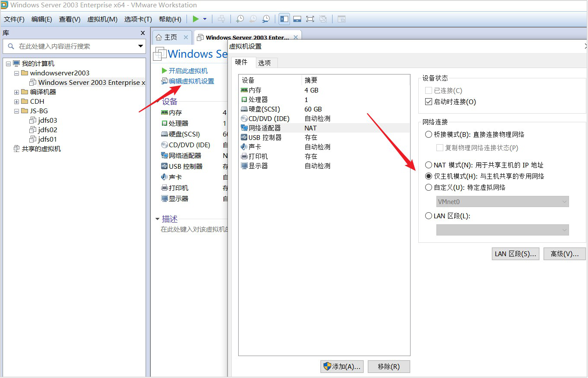Select 打印机 printer icon in settings list
588x378 pixels.
pos(244,156)
